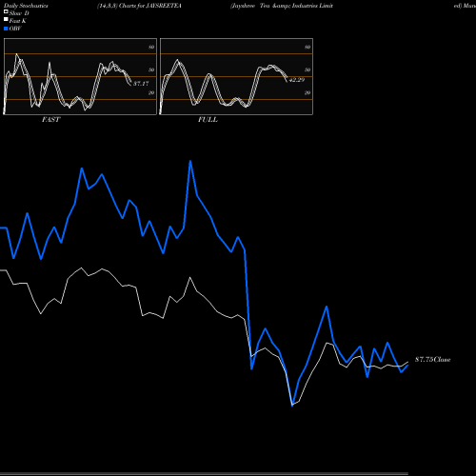Click the lowest trough of the white close line
476x476 pixels.
(292, 405)
